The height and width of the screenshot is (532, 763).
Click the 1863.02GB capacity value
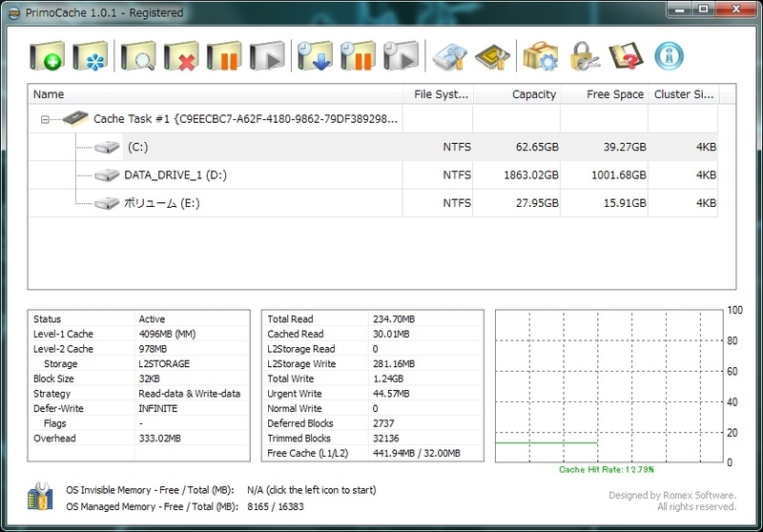(531, 175)
